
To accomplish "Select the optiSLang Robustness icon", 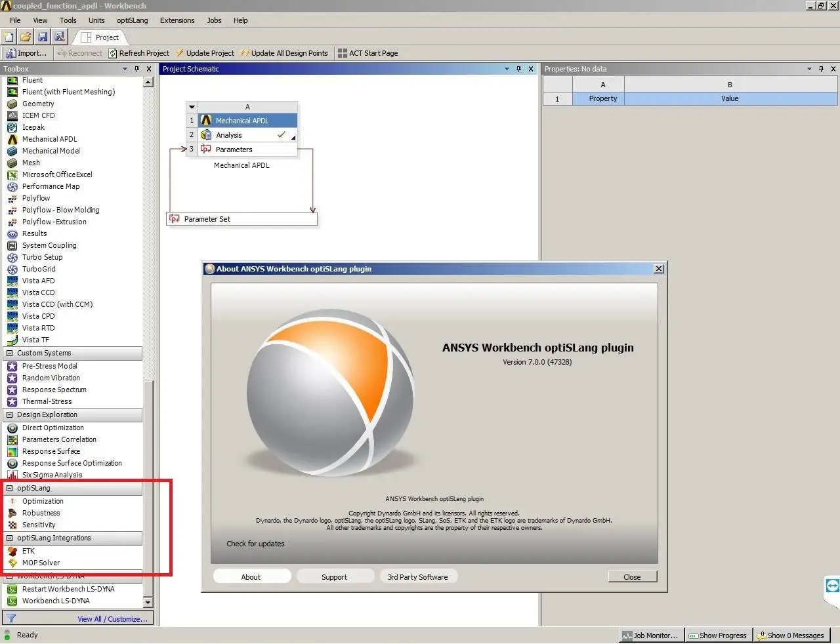I will [12, 513].
